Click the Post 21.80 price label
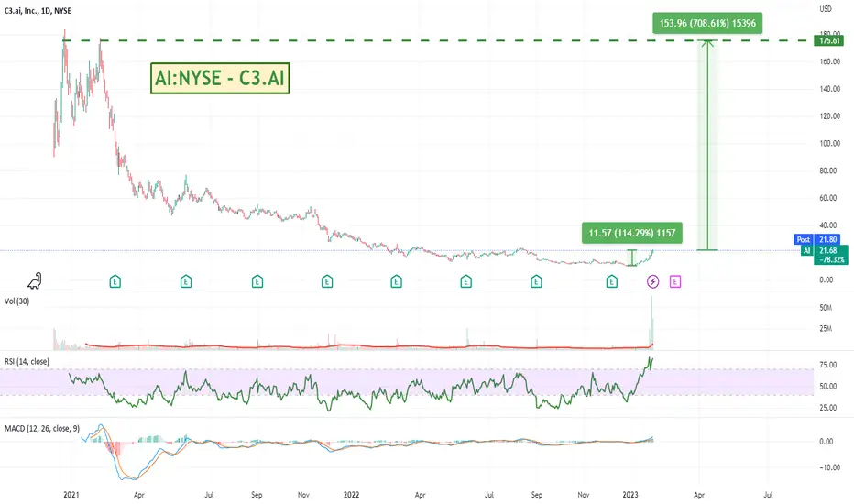The image size is (854, 504). (x=818, y=240)
